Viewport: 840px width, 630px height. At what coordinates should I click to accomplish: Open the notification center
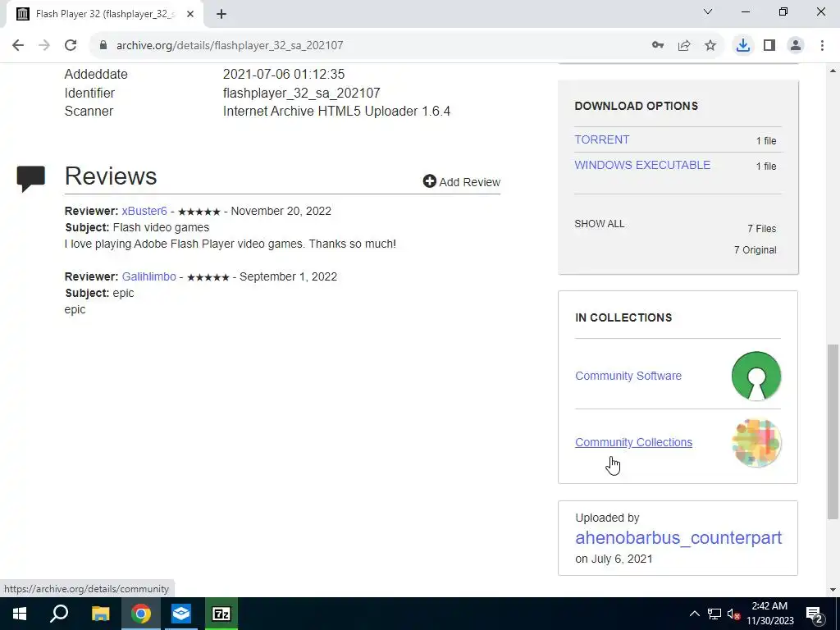coord(815,614)
